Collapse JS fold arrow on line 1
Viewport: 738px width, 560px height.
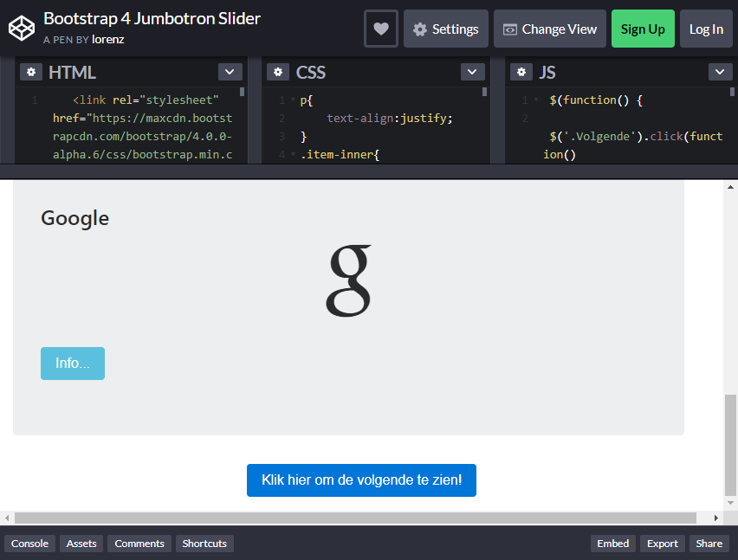pyautogui.click(x=536, y=100)
